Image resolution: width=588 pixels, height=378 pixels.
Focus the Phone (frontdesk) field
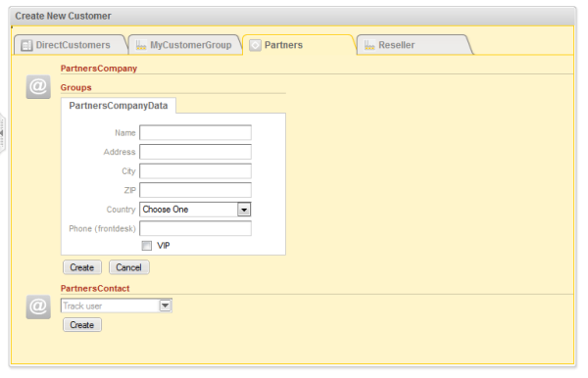pyautogui.click(x=195, y=228)
